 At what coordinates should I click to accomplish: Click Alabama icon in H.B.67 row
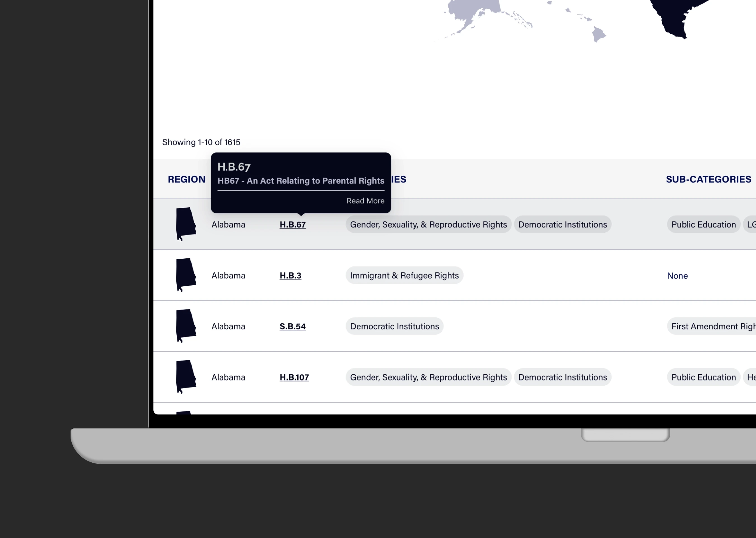click(x=185, y=223)
